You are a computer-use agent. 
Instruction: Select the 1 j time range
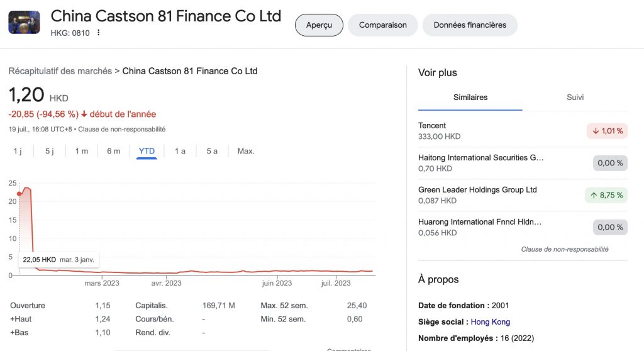coord(17,151)
